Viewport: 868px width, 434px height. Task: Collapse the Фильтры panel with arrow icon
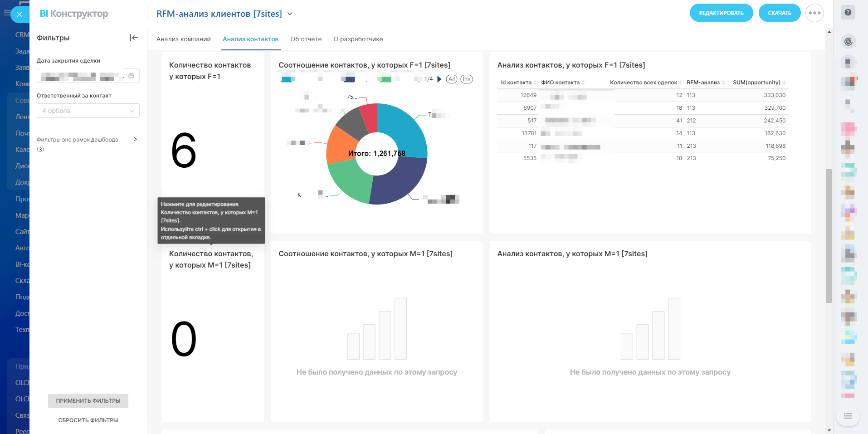[x=133, y=38]
